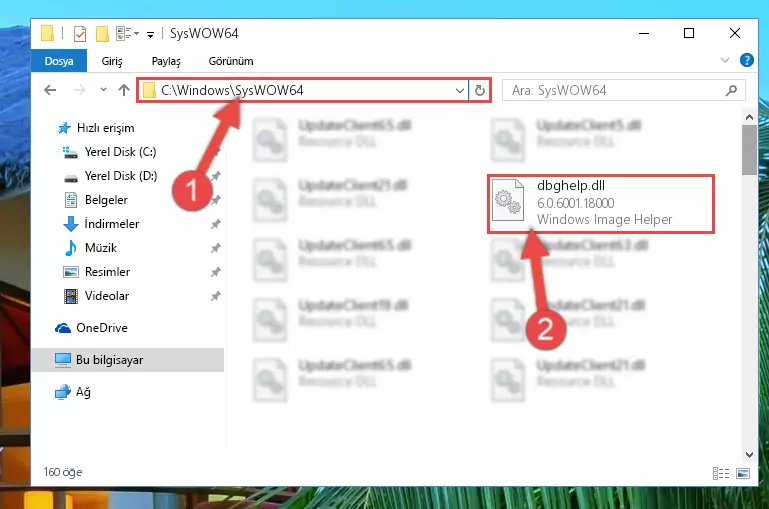Select Hızlı erişim in navigation pane
The width and height of the screenshot is (769, 509).
105,128
